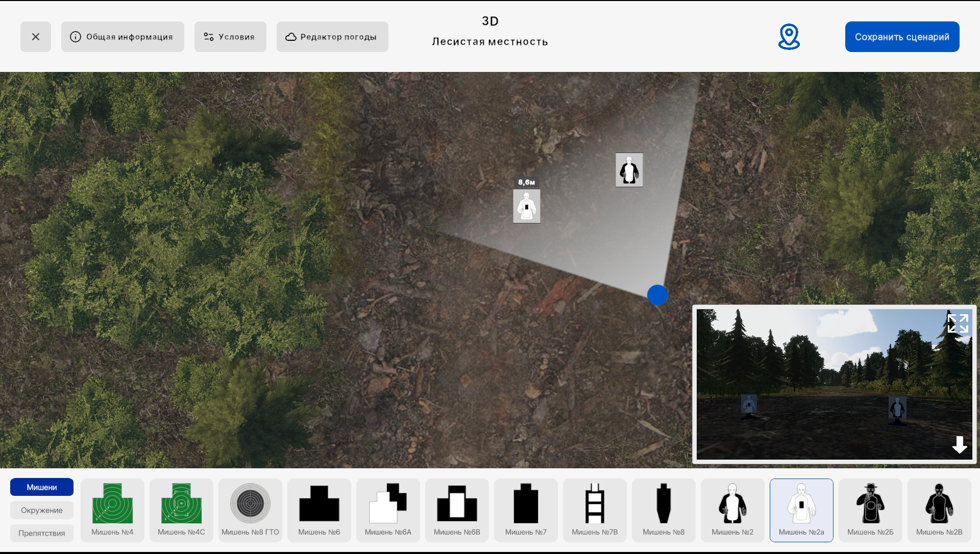The image size is (980, 554).
Task: Click the 3D mode label
Action: 490,21
